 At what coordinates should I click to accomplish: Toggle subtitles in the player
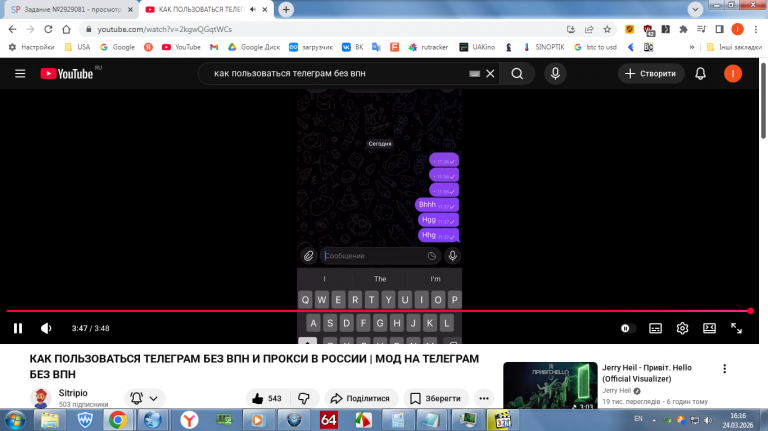click(655, 328)
